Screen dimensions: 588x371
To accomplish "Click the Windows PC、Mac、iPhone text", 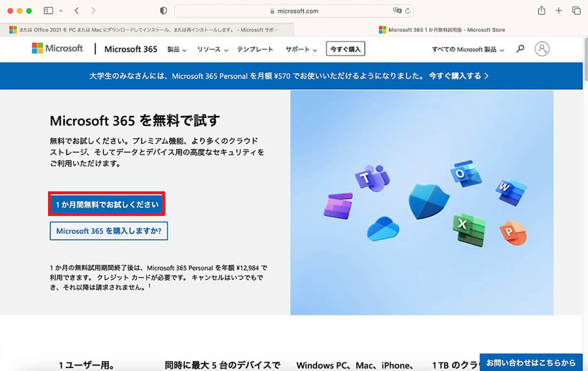I will (x=356, y=365).
